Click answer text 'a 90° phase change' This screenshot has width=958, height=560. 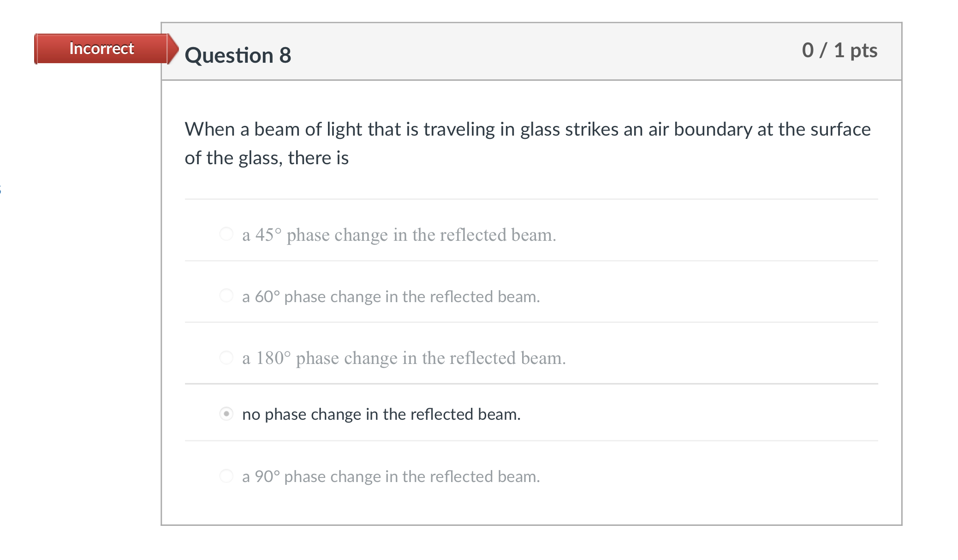(x=391, y=477)
